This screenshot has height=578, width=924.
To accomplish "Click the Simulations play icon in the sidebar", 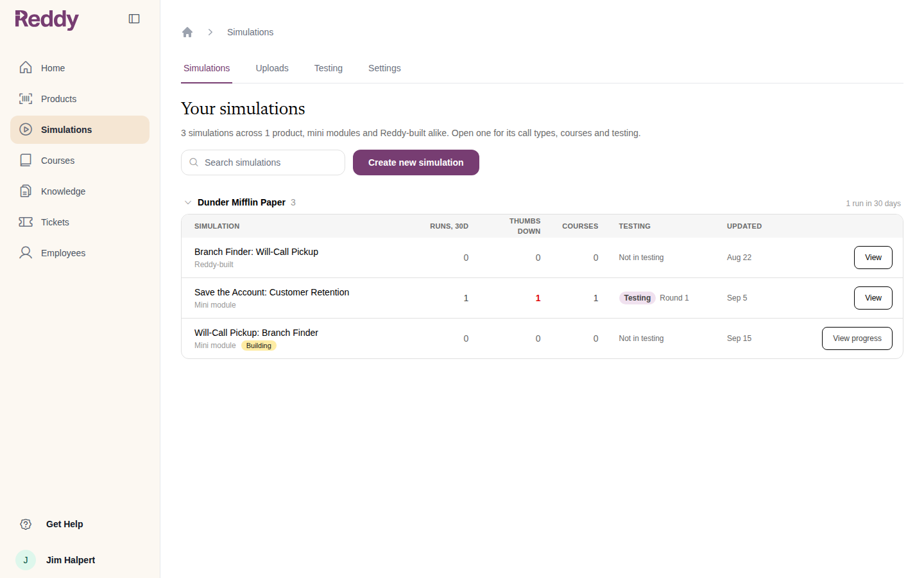I will point(26,129).
